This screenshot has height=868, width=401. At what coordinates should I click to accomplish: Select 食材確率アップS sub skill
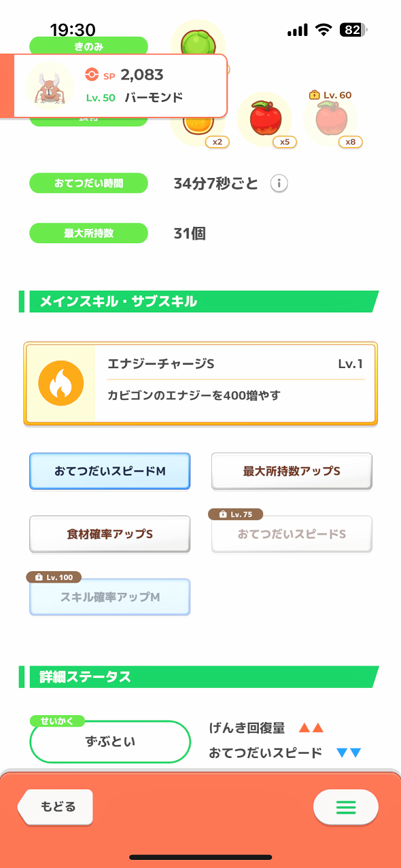coord(109,534)
